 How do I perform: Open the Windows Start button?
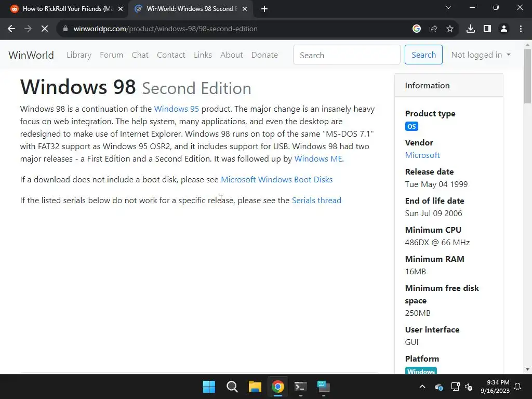click(209, 387)
